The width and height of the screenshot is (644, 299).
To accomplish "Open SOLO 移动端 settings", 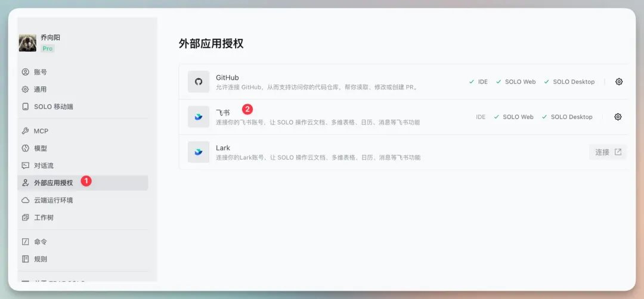I will pyautogui.click(x=82, y=107).
